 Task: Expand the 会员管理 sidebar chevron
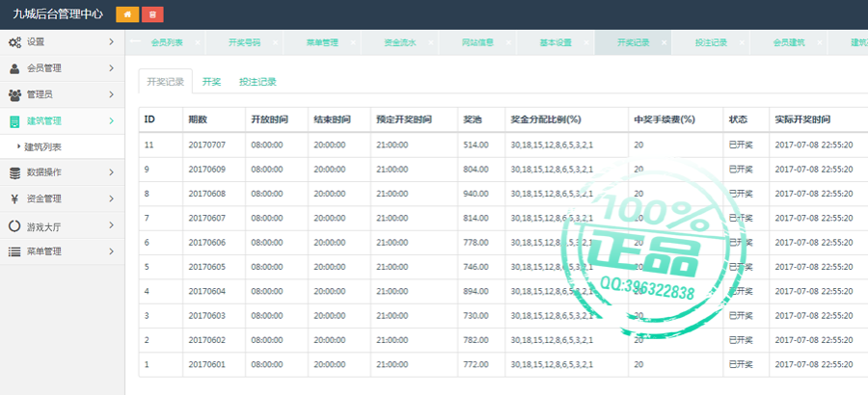[111, 68]
